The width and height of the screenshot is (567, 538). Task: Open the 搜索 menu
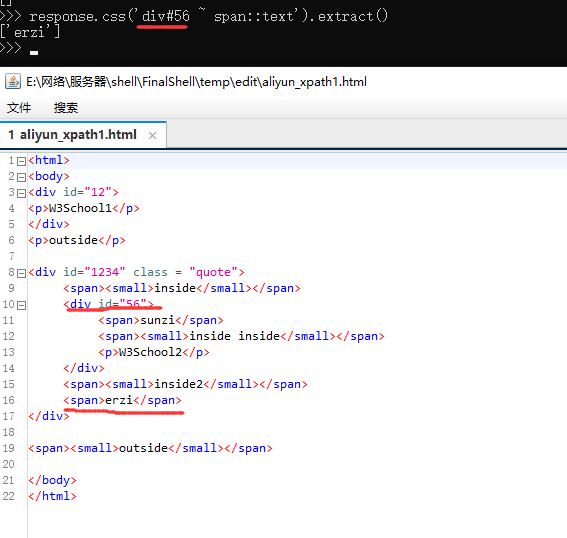coord(66,108)
